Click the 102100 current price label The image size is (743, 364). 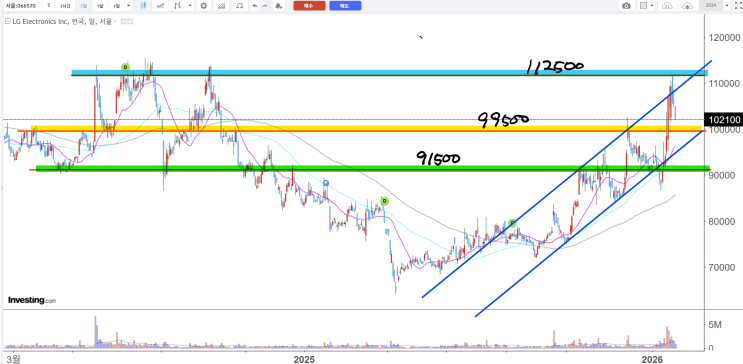[x=723, y=119]
